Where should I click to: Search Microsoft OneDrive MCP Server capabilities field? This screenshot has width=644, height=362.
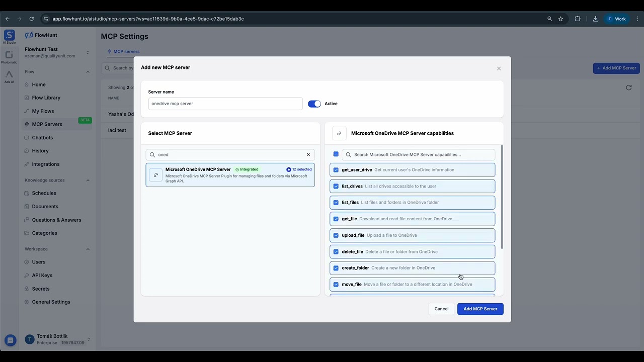(x=419, y=155)
